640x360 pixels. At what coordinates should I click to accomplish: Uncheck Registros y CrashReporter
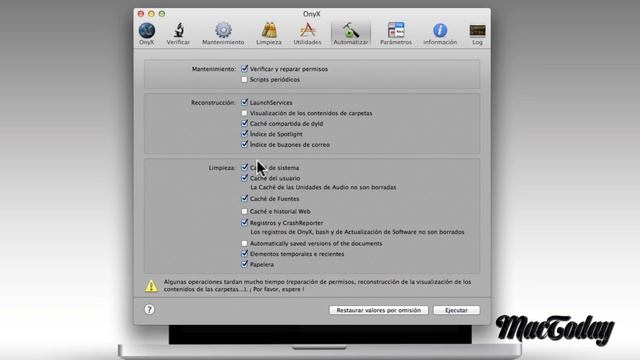coord(244,222)
